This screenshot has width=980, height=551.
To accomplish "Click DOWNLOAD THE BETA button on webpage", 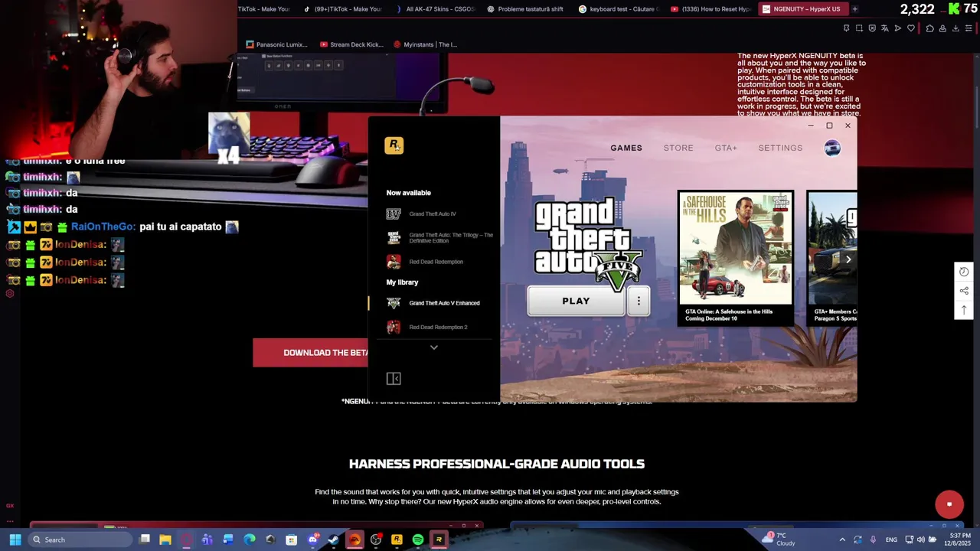I will pyautogui.click(x=311, y=353).
